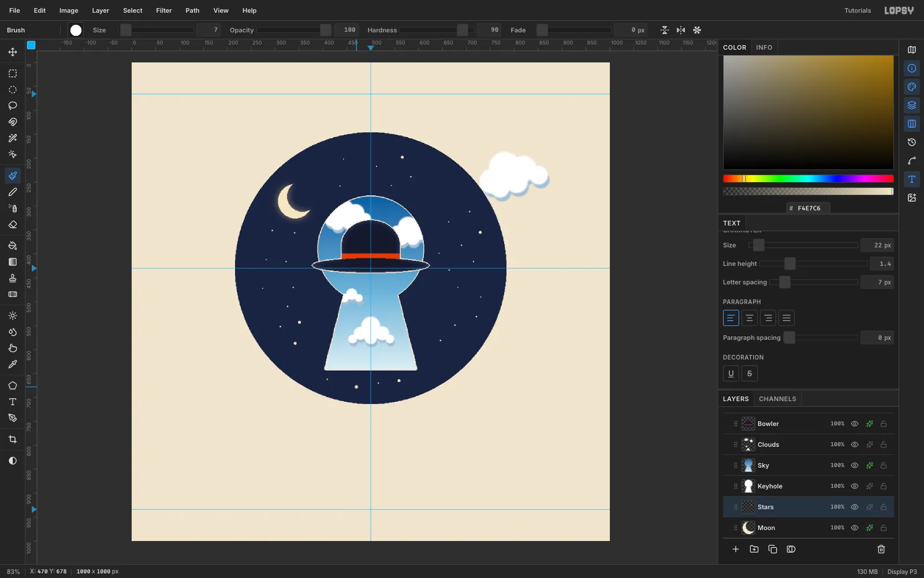Select the Crop tool
Screen dimensions: 924x578
coord(13,439)
